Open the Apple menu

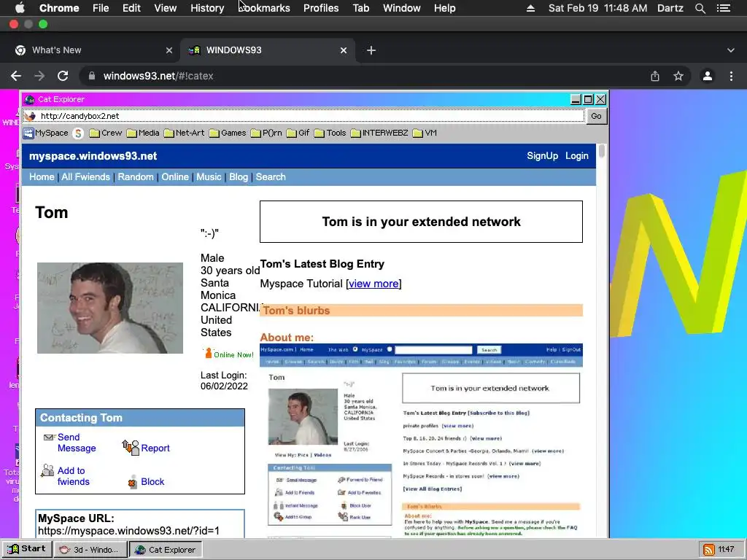point(20,8)
